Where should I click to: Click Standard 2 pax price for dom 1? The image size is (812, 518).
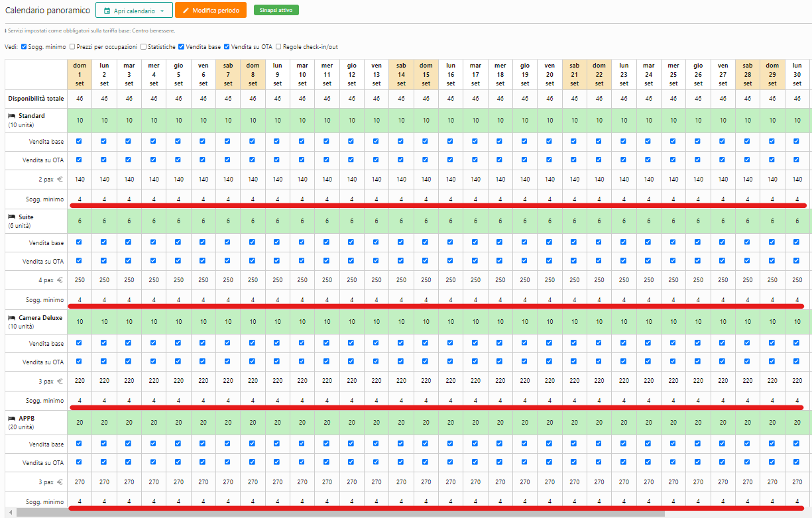(x=80, y=180)
